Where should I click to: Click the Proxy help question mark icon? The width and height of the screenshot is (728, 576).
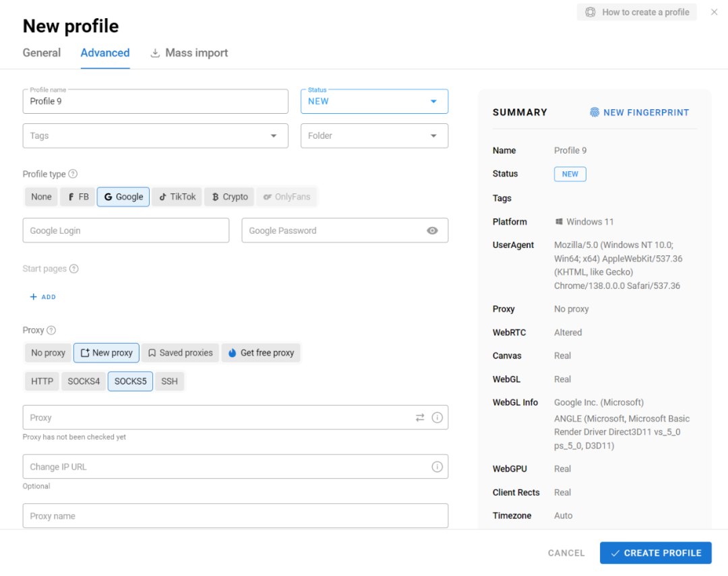coord(51,330)
